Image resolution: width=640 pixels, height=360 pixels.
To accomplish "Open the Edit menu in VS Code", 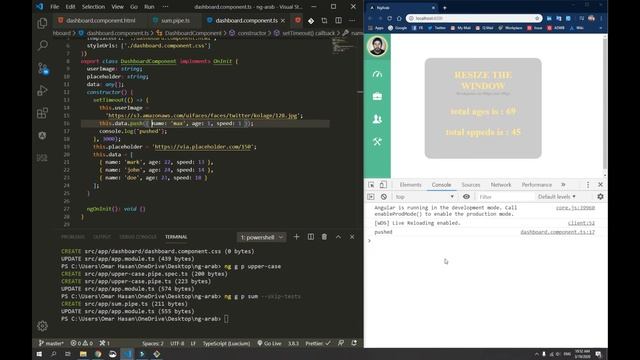I will point(70,7).
